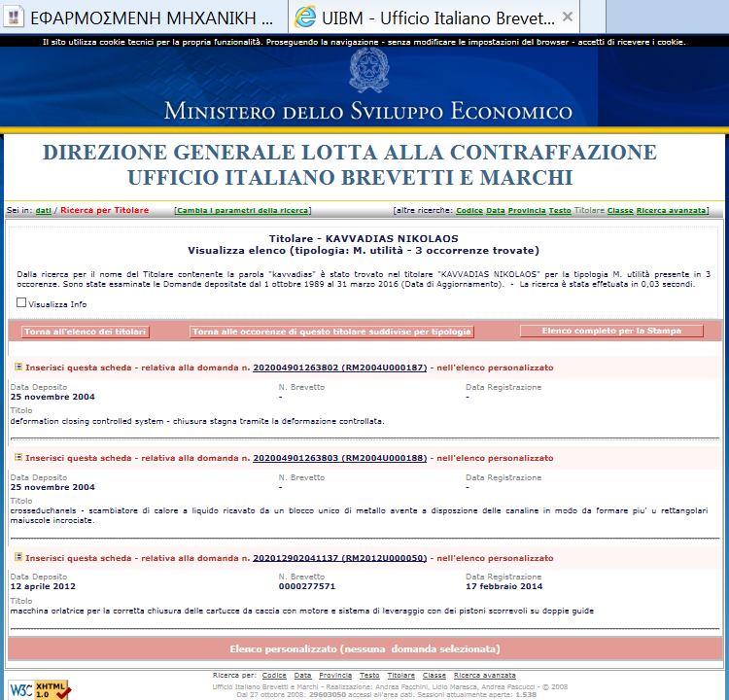Click the cookie notice bar text
The width and height of the screenshot is (729, 700).
coord(364,42)
